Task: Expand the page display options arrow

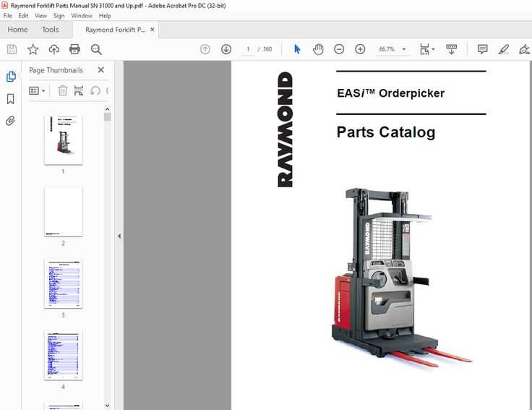Action: click(x=433, y=50)
